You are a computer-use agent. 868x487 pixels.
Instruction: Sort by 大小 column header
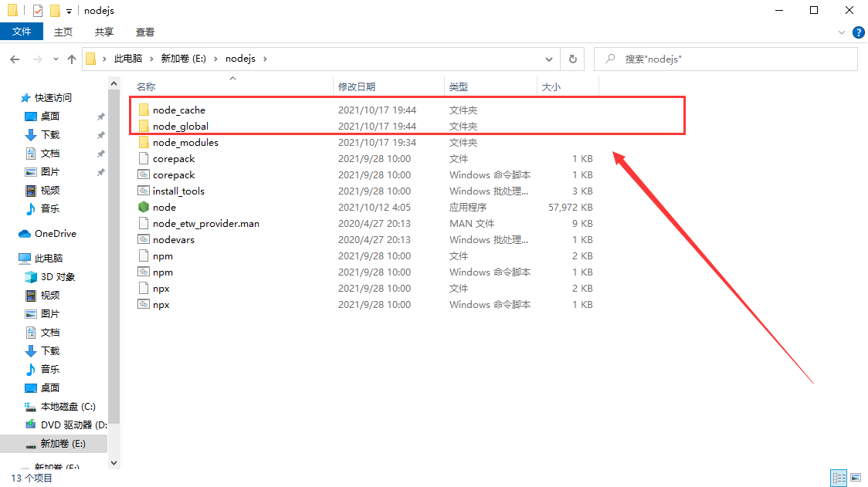pyautogui.click(x=551, y=87)
